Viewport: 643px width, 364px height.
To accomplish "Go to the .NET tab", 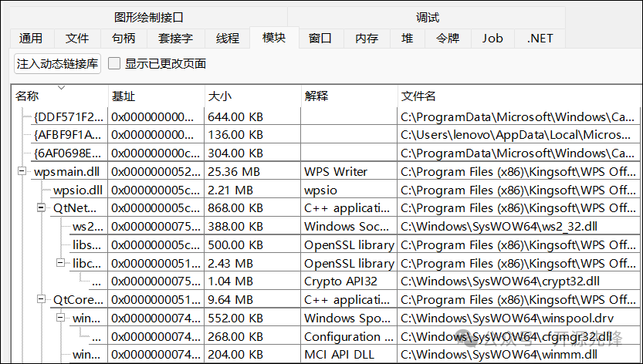I will (x=540, y=39).
